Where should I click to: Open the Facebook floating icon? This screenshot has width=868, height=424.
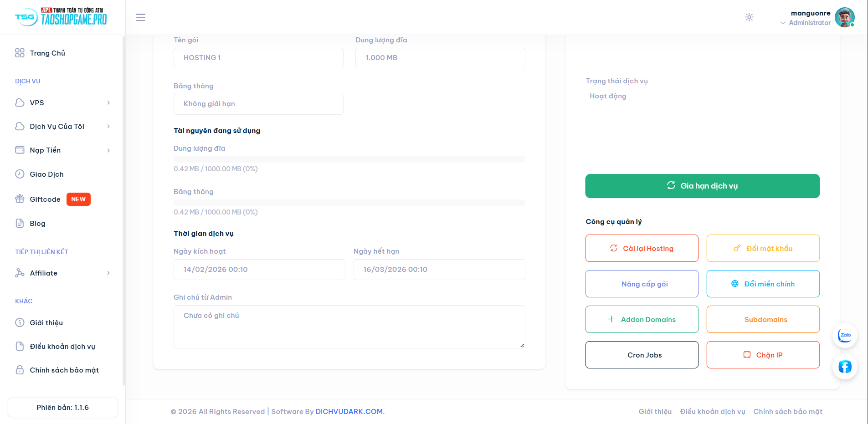click(x=845, y=367)
